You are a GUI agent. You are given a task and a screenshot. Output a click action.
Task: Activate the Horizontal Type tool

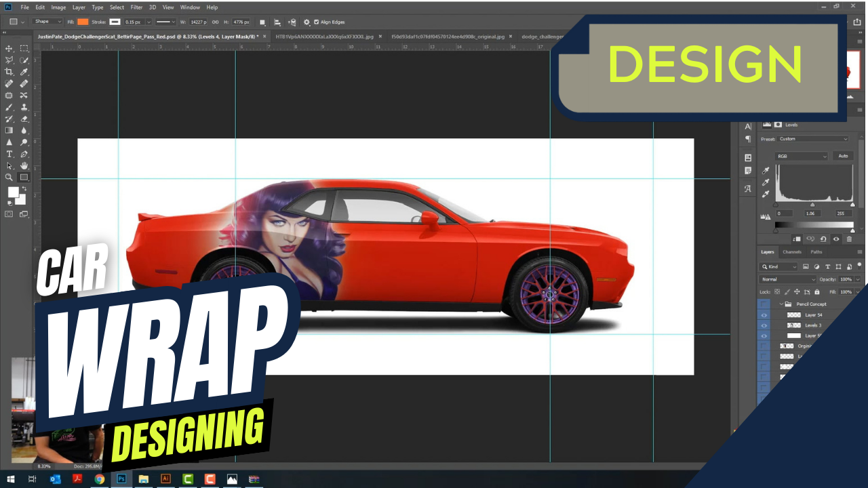tap(9, 154)
